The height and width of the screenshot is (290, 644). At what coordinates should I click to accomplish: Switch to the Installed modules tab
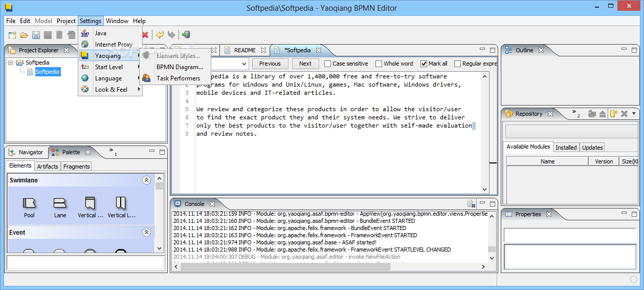(x=566, y=148)
